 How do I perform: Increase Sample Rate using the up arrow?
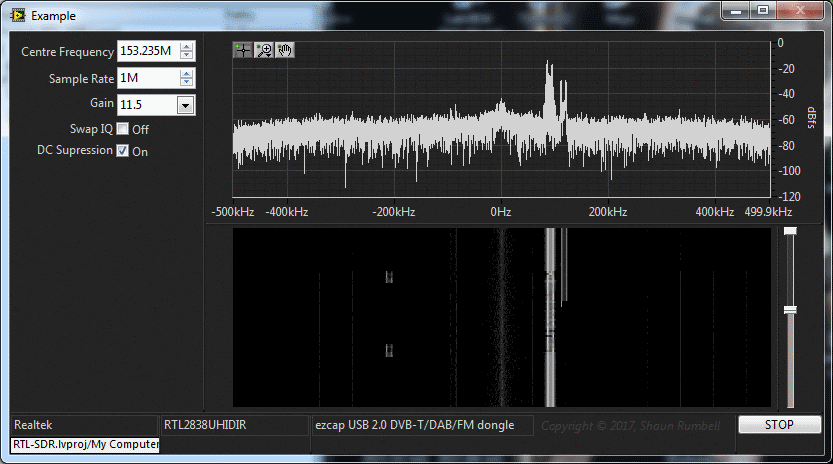coord(187,73)
